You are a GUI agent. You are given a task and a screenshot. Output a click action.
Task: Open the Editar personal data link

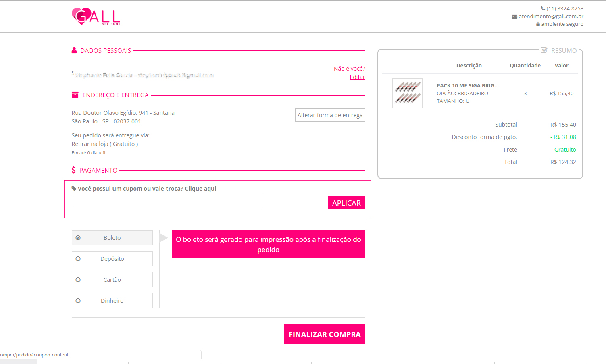357,77
